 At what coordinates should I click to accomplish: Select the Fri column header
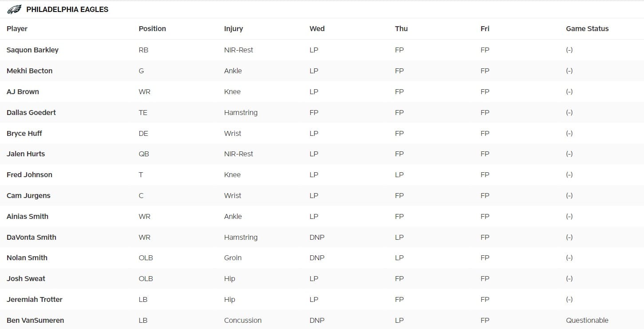tap(485, 29)
